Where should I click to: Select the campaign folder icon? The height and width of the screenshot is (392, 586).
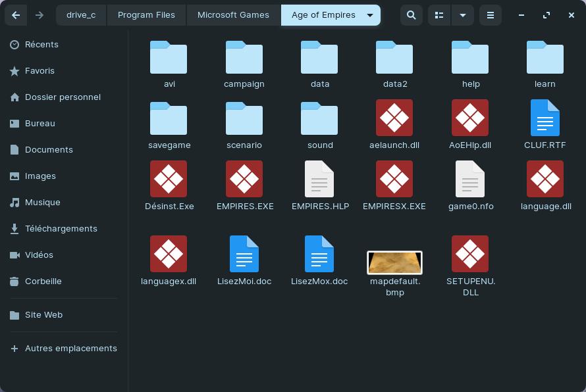pyautogui.click(x=244, y=57)
